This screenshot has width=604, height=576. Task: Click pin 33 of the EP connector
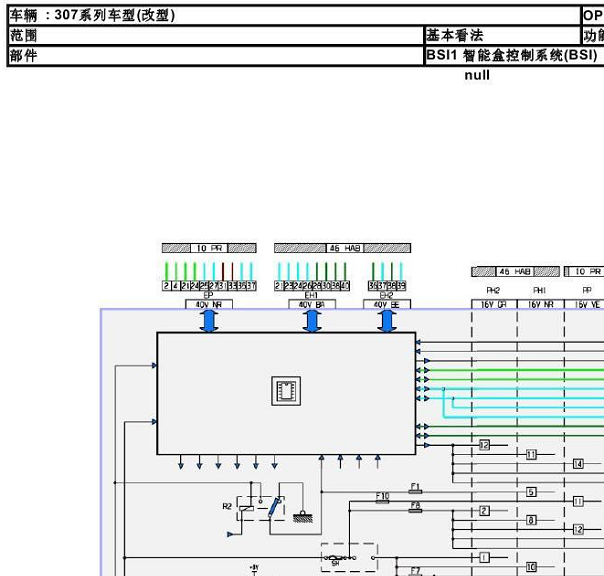click(x=232, y=286)
